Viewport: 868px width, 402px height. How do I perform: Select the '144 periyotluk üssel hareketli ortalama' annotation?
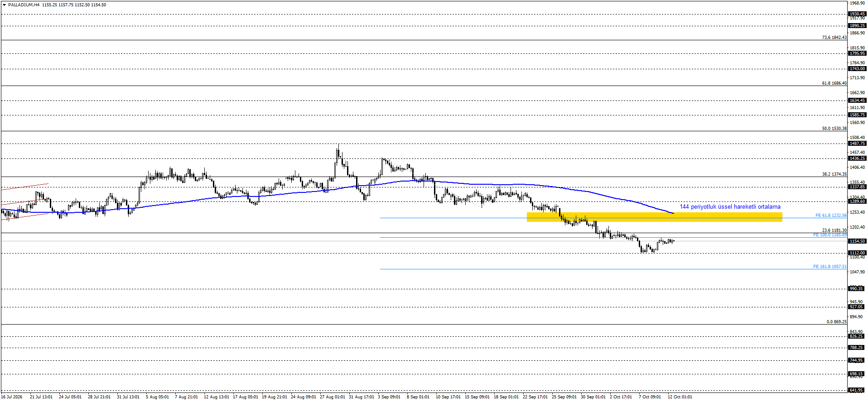[730, 207]
